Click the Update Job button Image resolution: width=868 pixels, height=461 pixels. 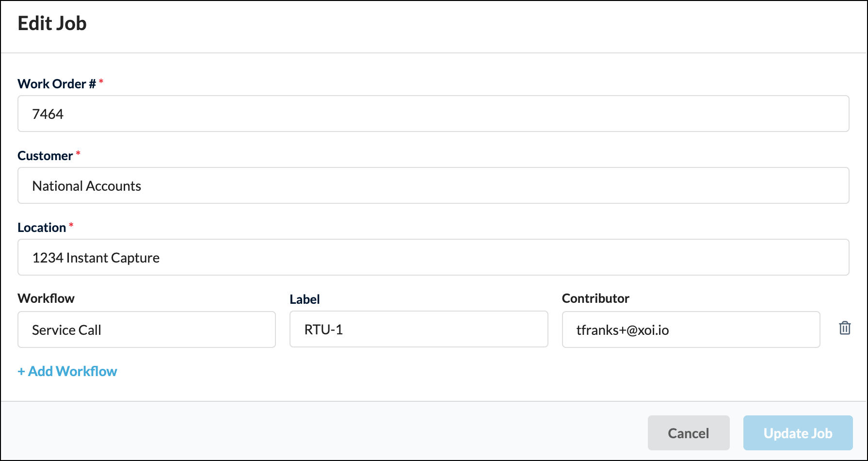click(798, 433)
